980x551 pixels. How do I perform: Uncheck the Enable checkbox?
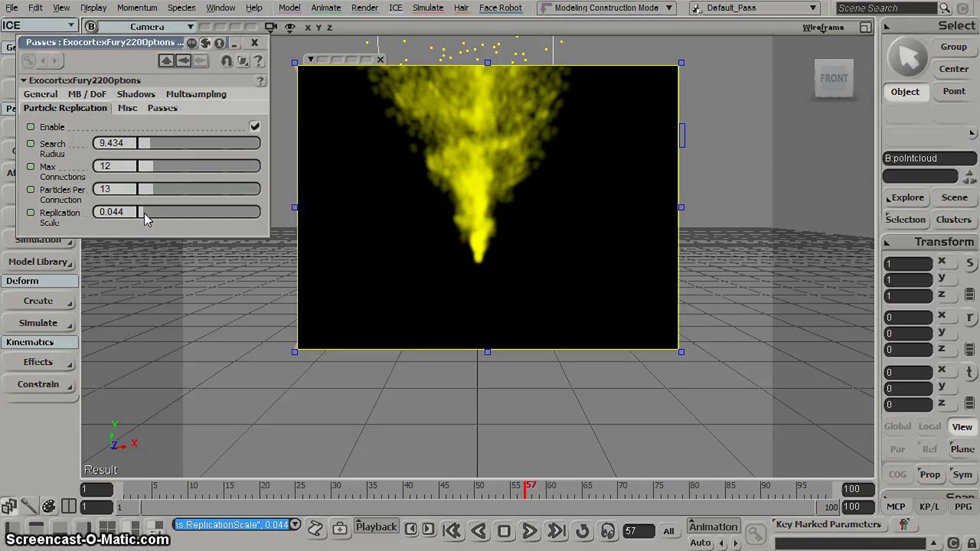pyautogui.click(x=255, y=126)
